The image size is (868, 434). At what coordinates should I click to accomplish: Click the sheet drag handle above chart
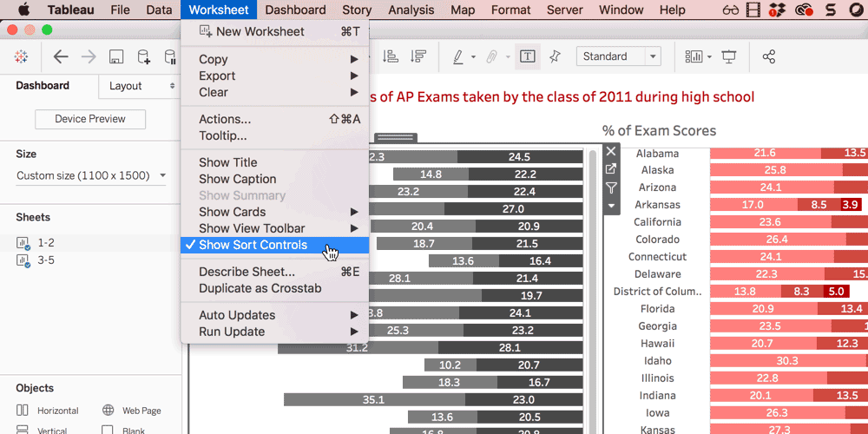395,137
